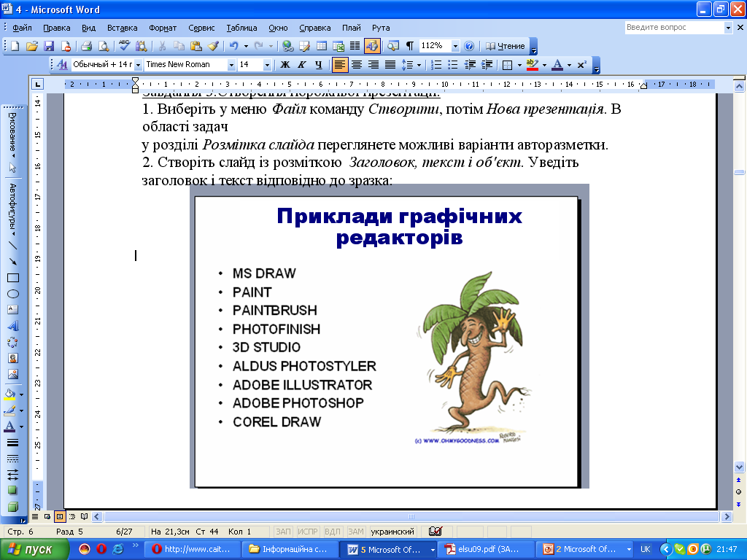747x560 pixels.
Task: Expand the Undo history arrow
Action: [x=246, y=46]
